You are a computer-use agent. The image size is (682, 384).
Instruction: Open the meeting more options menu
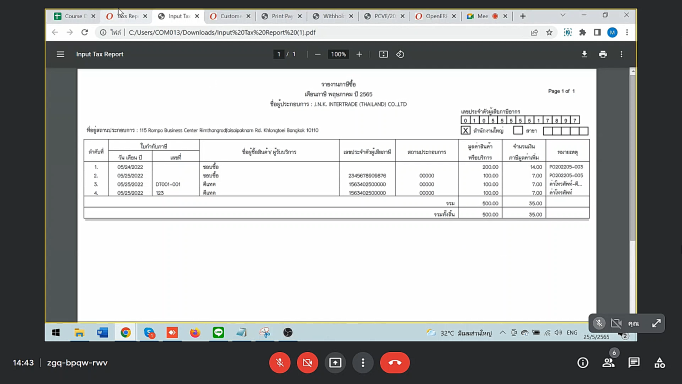(363, 362)
